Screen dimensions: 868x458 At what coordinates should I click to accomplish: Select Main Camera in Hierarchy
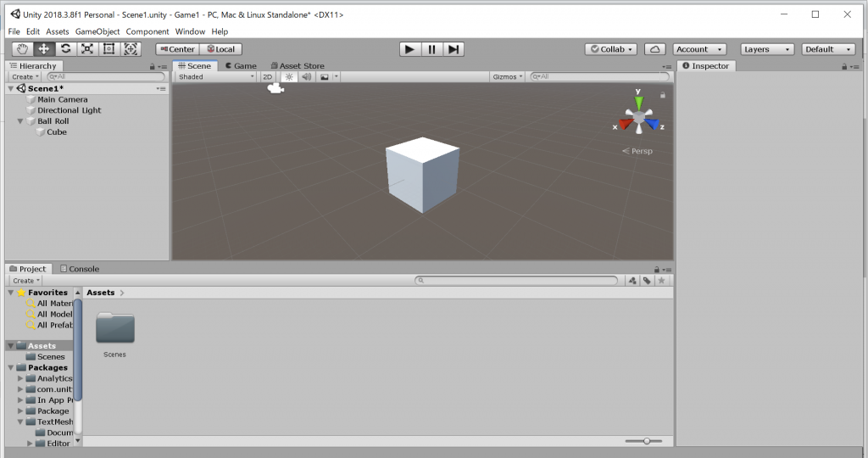coord(62,100)
